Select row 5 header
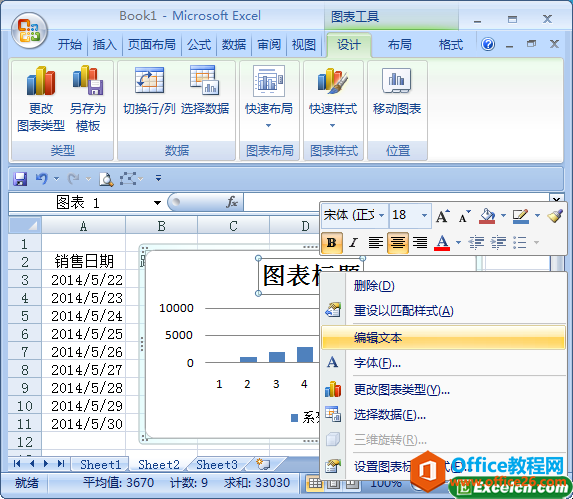Viewport: 573px width, 499px height. click(25, 316)
